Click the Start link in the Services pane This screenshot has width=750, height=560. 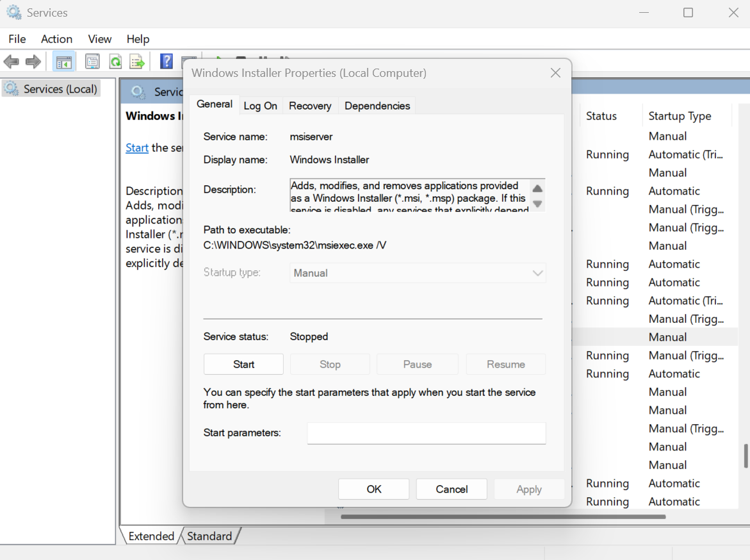click(137, 148)
